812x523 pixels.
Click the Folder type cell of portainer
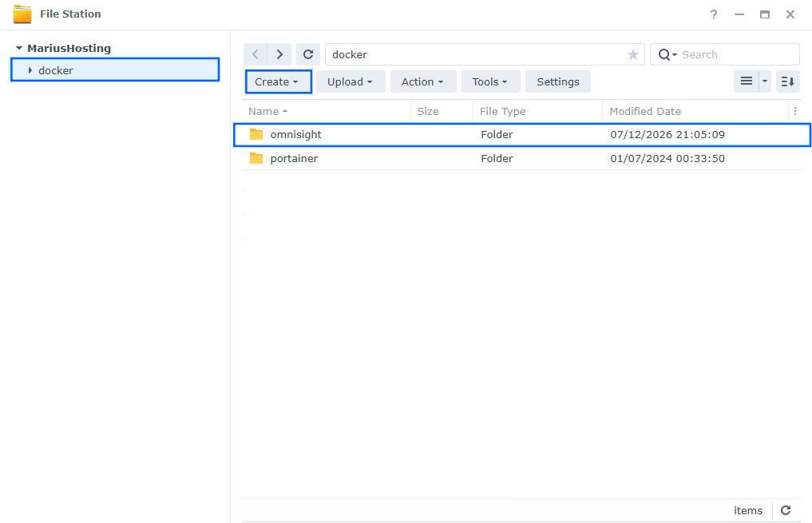pyautogui.click(x=497, y=158)
